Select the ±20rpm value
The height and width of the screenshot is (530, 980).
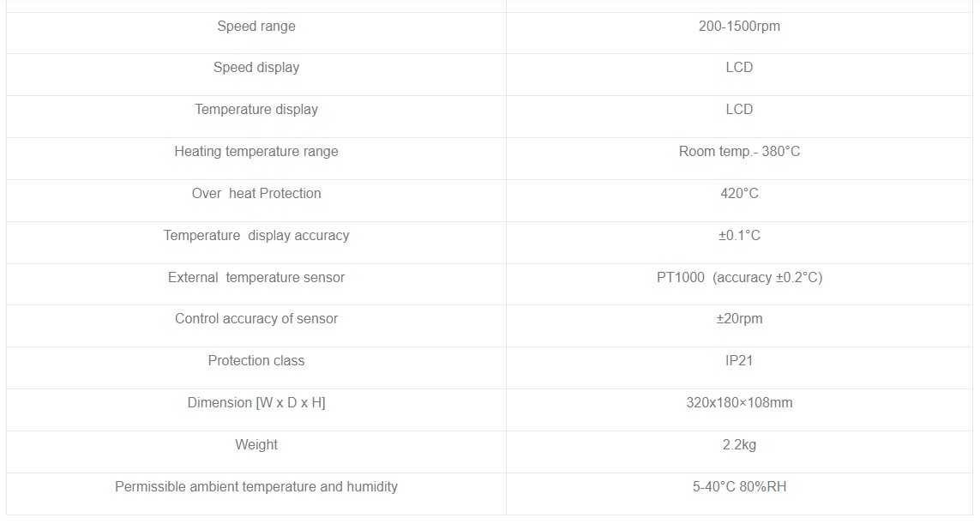click(739, 319)
